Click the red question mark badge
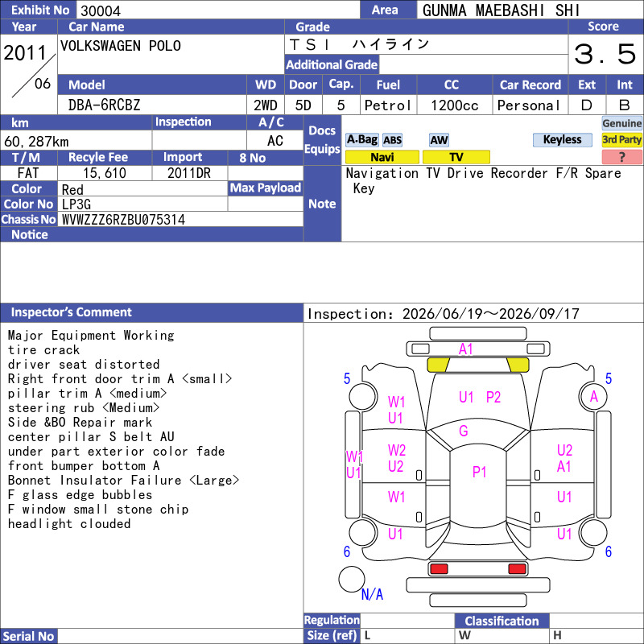The height and width of the screenshot is (644, 644). click(621, 157)
